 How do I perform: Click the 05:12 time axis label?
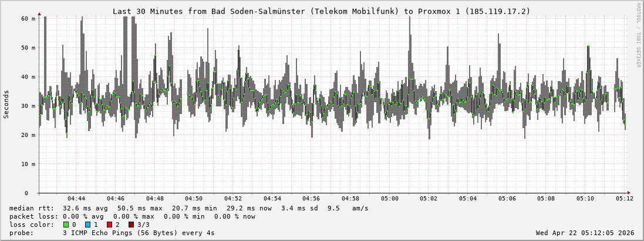click(x=624, y=199)
